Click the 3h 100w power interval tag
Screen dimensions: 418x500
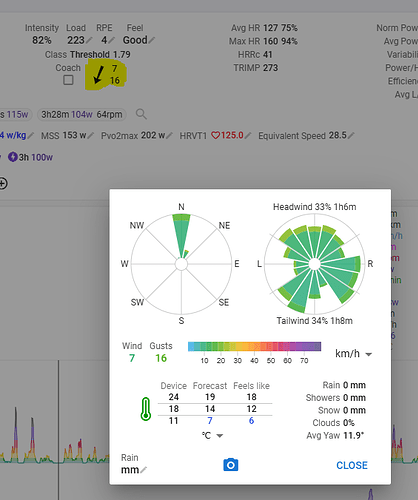point(30,157)
